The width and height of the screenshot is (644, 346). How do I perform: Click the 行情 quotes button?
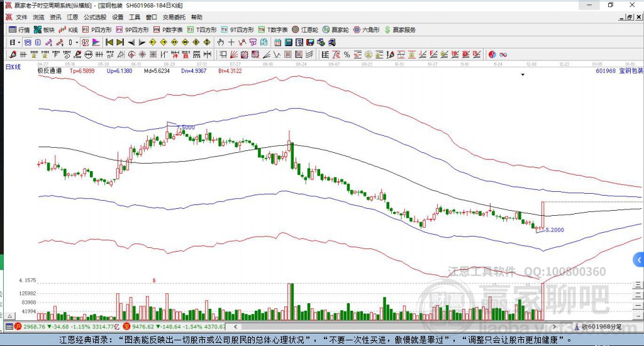coord(19,30)
